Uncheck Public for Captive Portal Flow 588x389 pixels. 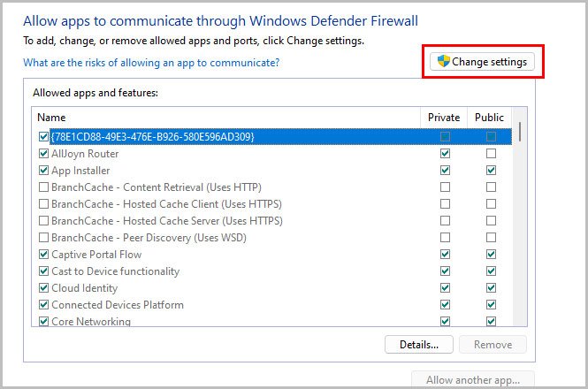(491, 255)
